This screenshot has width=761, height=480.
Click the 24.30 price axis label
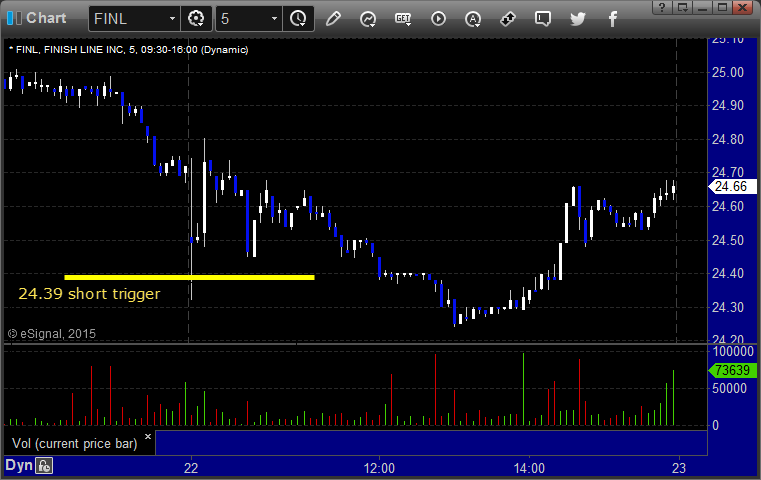click(728, 307)
